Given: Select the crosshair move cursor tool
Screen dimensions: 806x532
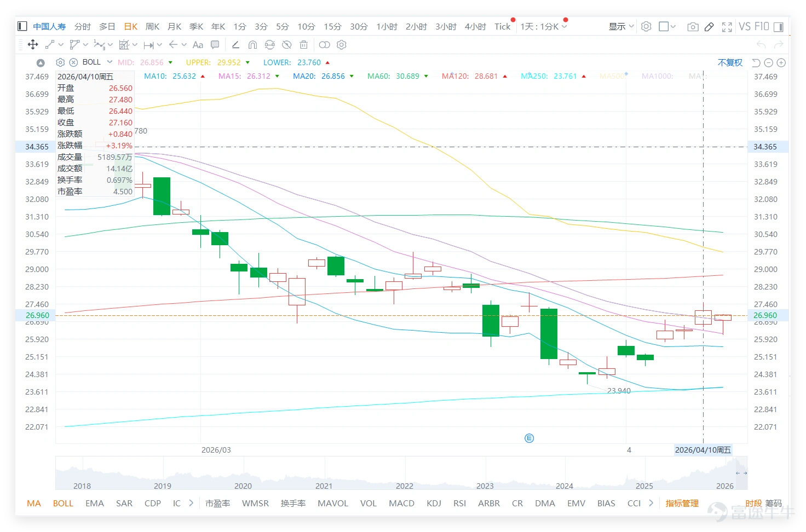Looking at the screenshot, I should click(x=33, y=45).
